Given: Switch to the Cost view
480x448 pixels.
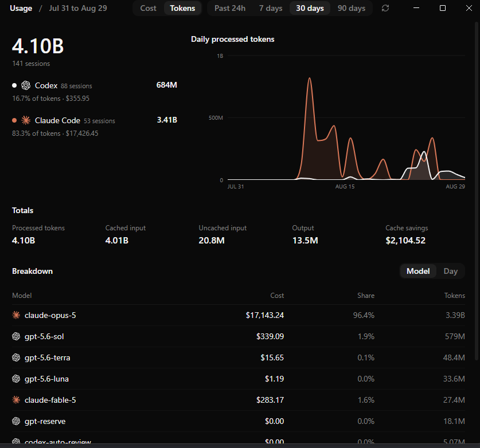Looking at the screenshot, I should click(148, 8).
